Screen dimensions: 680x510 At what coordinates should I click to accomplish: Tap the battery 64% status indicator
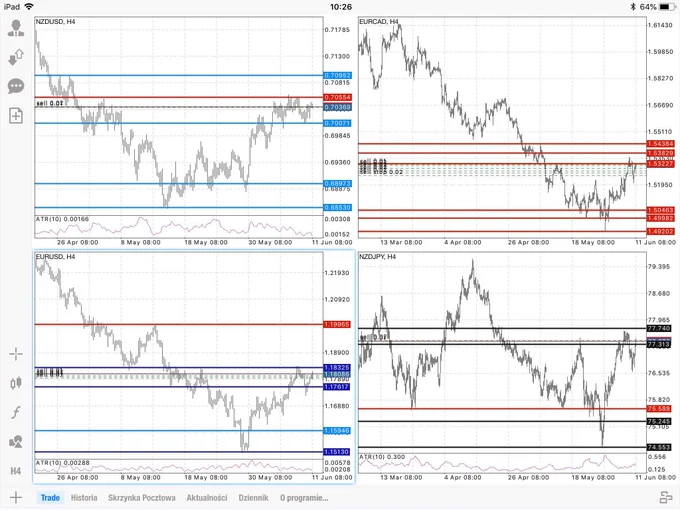click(657, 7)
